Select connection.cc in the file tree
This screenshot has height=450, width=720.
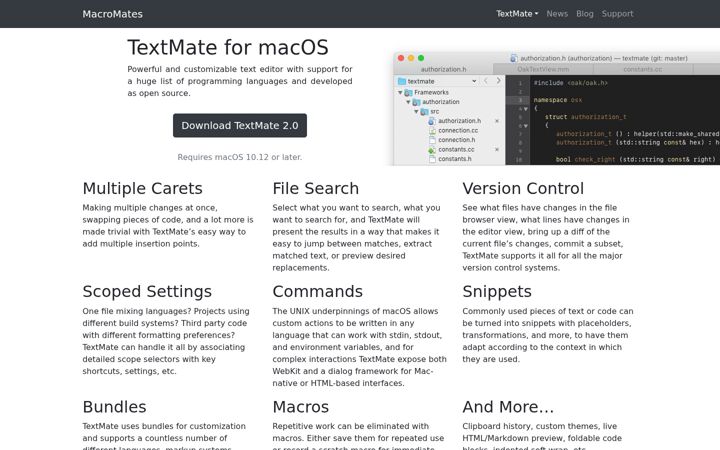coord(458,130)
